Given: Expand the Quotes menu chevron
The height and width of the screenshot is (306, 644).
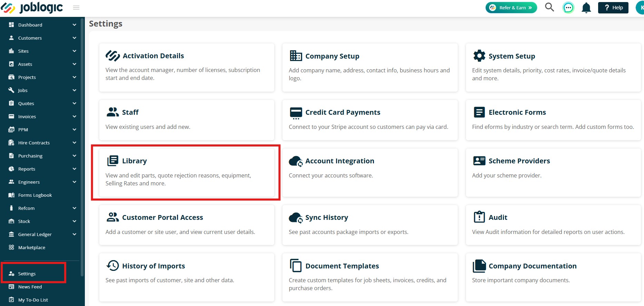Looking at the screenshot, I should coord(75,103).
